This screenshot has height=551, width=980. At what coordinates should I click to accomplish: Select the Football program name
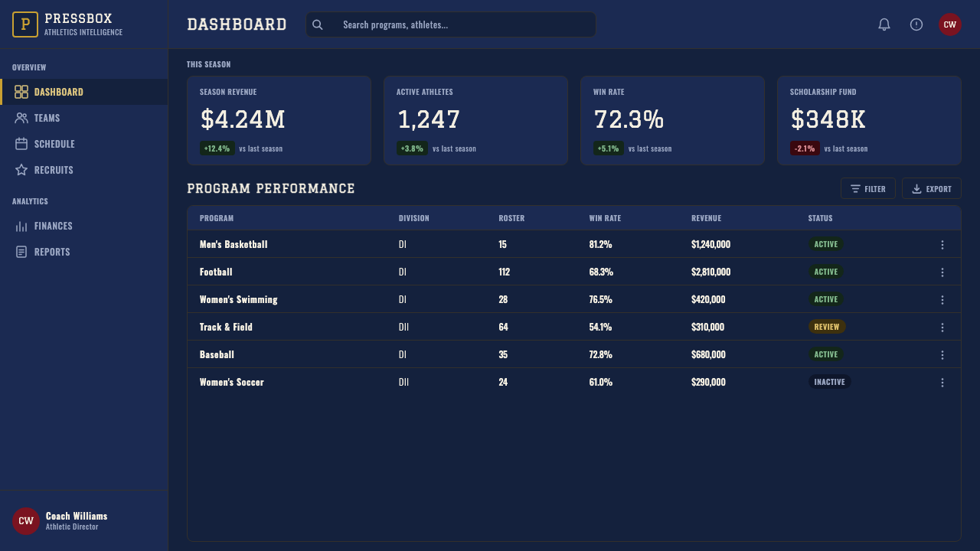coord(216,272)
